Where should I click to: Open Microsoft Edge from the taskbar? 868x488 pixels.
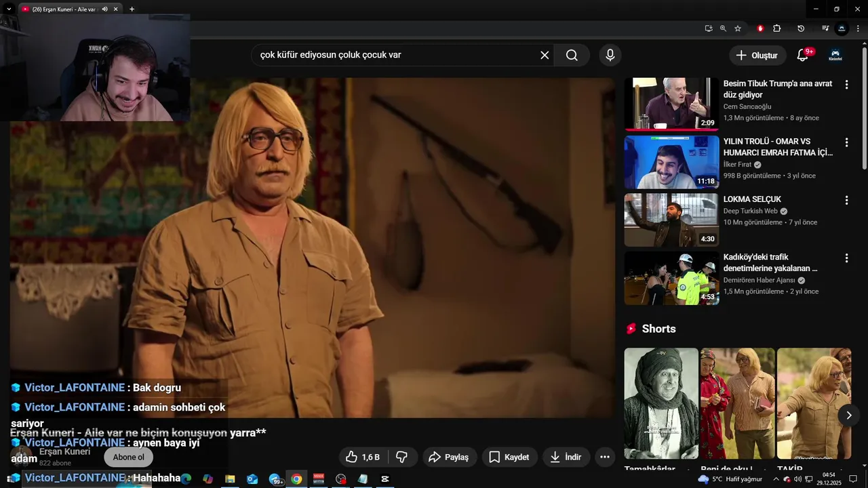coord(186,479)
